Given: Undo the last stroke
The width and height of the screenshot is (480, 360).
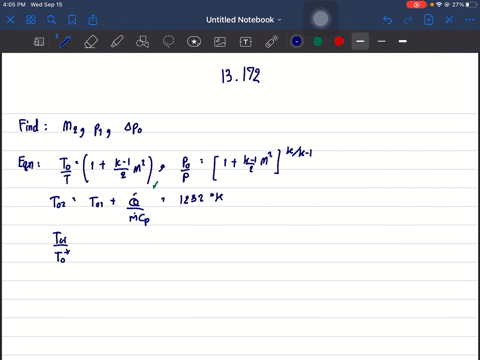Looking at the screenshot, I should 387,20.
